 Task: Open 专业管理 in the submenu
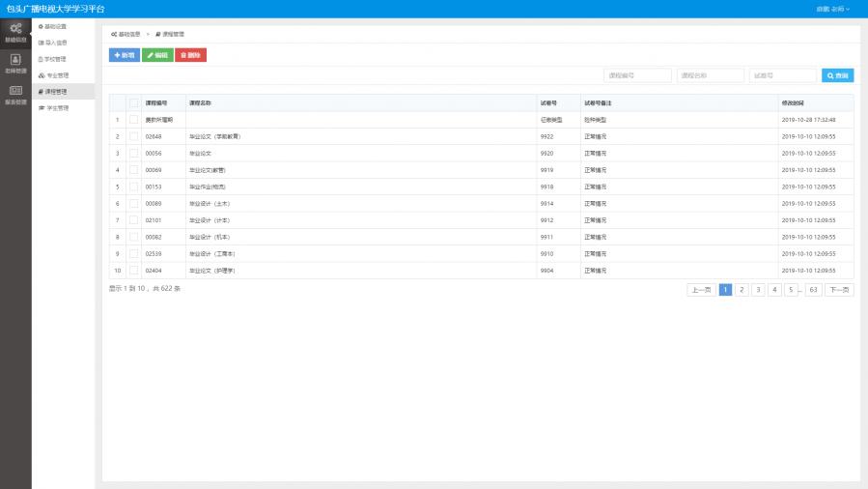click(56, 74)
